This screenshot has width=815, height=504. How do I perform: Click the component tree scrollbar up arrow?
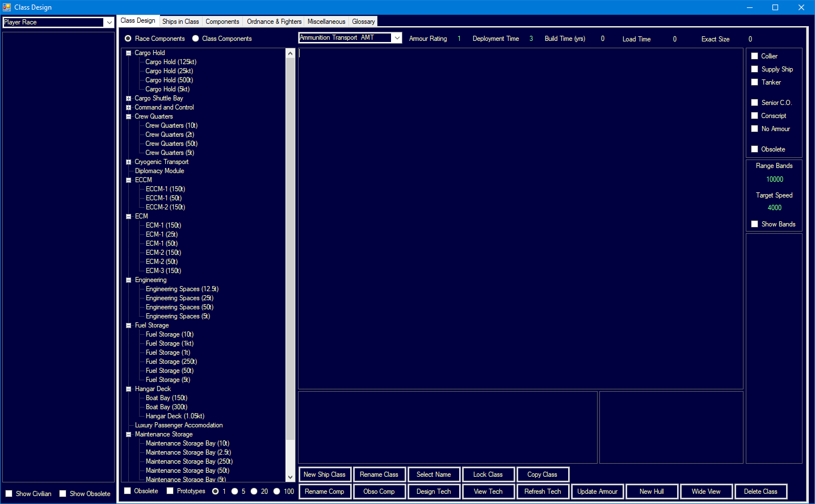(x=290, y=53)
